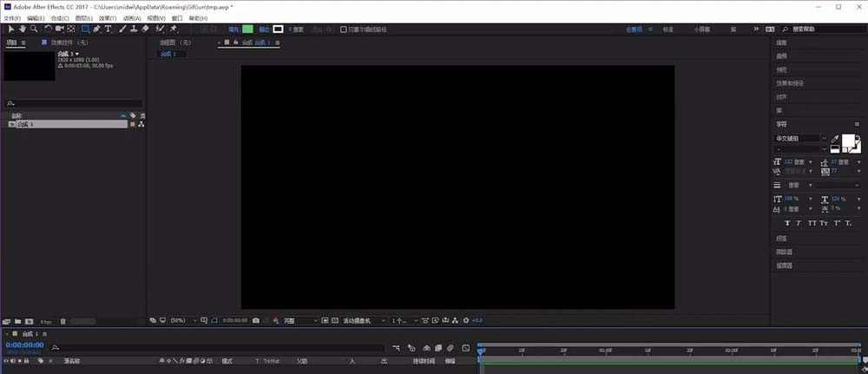Select the Clone Stamp tool
This screenshot has height=374, width=868.
(134, 29)
